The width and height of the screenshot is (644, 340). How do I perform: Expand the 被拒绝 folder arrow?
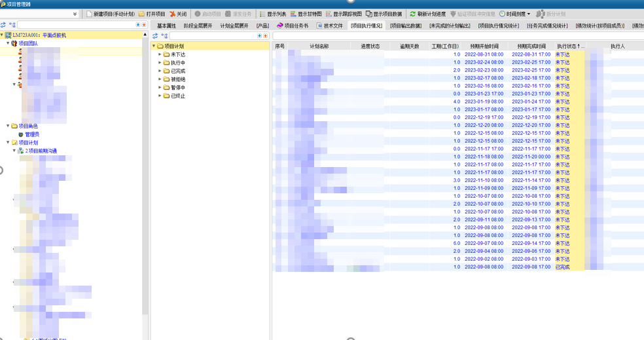pos(160,79)
